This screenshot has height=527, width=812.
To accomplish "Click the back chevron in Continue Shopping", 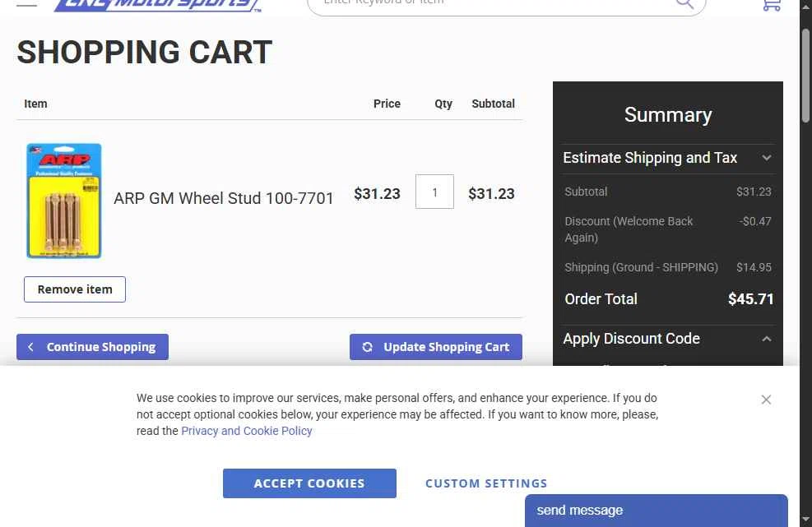I will pyautogui.click(x=31, y=347).
